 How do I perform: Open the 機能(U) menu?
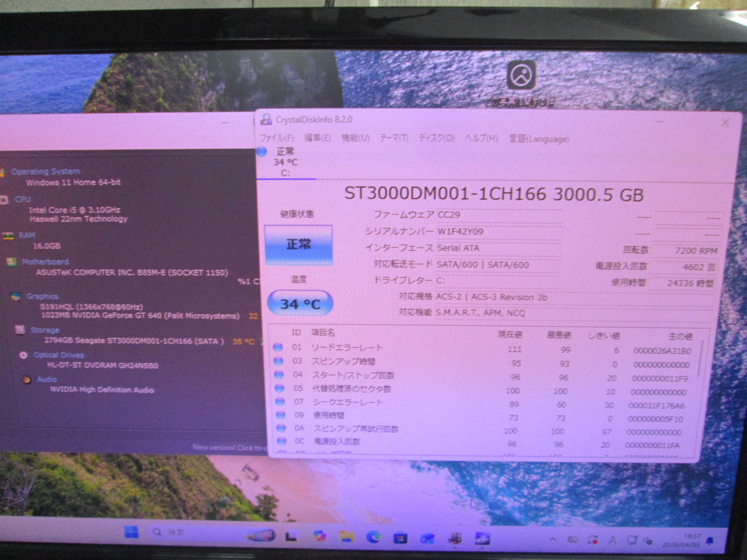coord(355,138)
